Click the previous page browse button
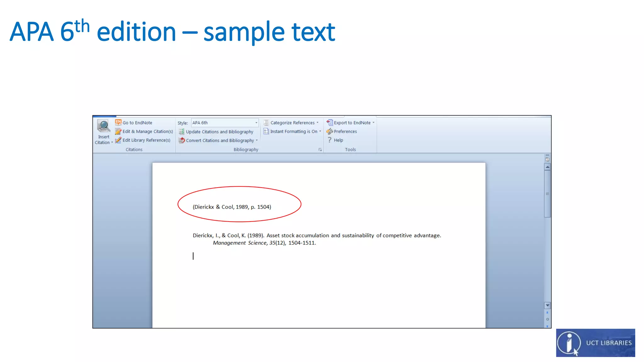Image resolution: width=644 pixels, height=362 pixels. [x=547, y=313]
